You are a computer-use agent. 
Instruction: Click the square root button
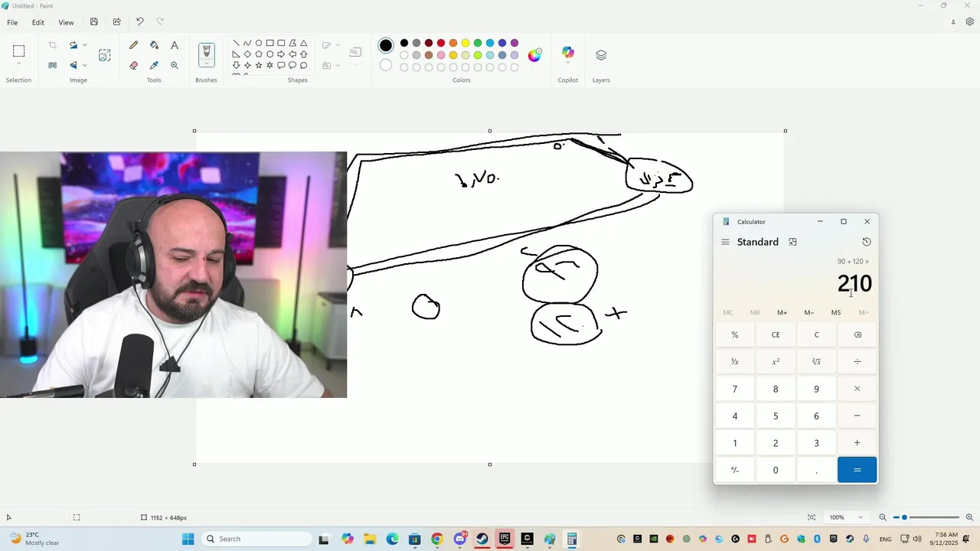pyautogui.click(x=816, y=361)
